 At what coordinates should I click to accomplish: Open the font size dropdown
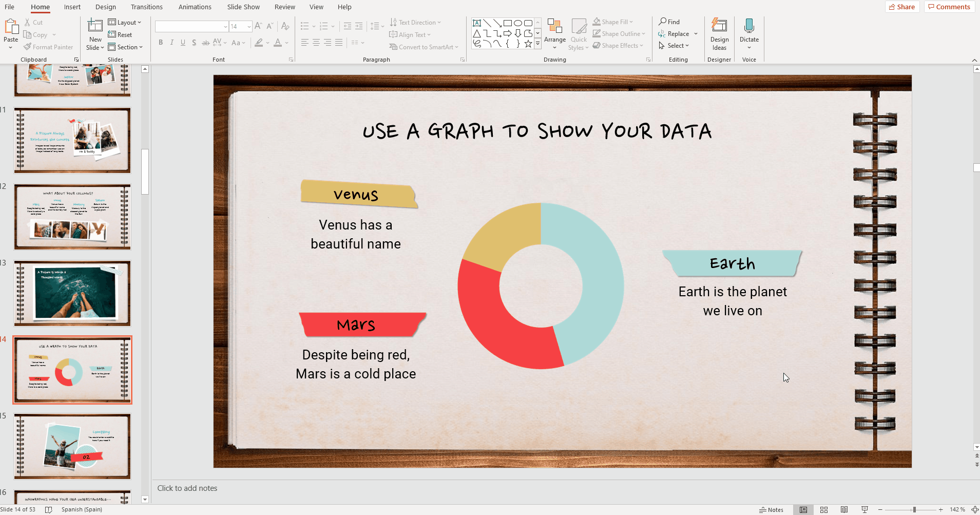click(x=248, y=26)
